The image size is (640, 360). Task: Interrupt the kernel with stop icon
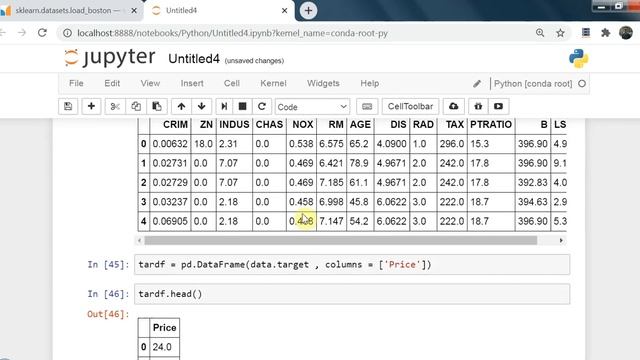point(242,107)
